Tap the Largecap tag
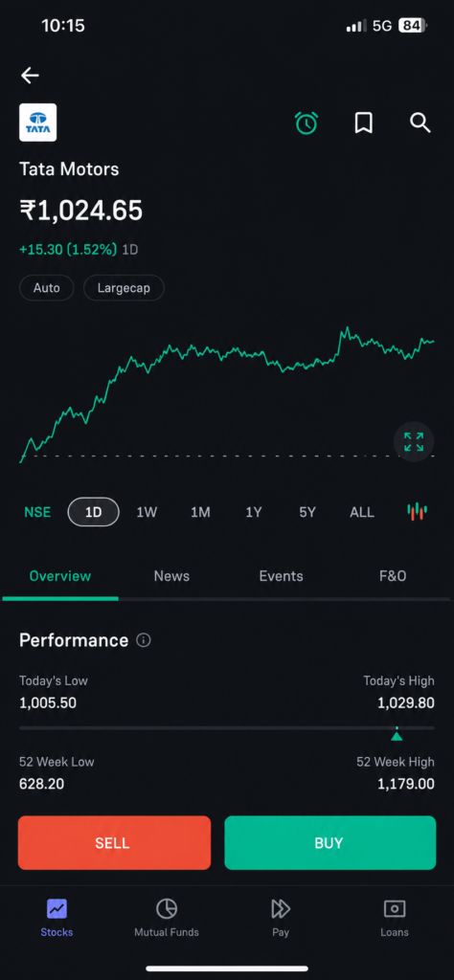The height and width of the screenshot is (980, 454). click(124, 288)
